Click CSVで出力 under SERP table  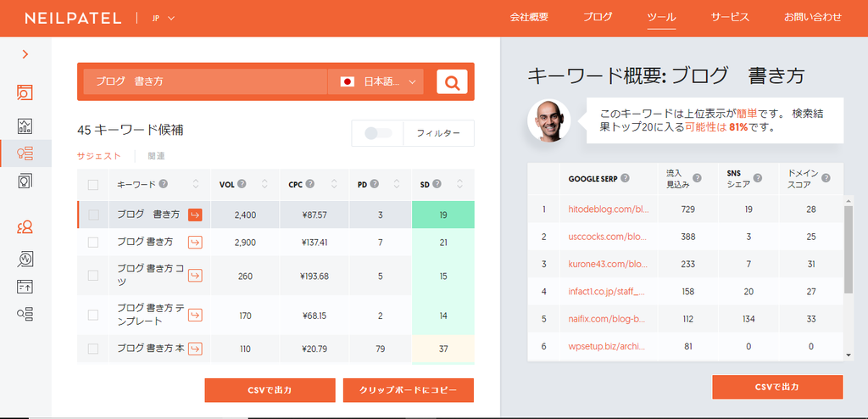pos(777,387)
